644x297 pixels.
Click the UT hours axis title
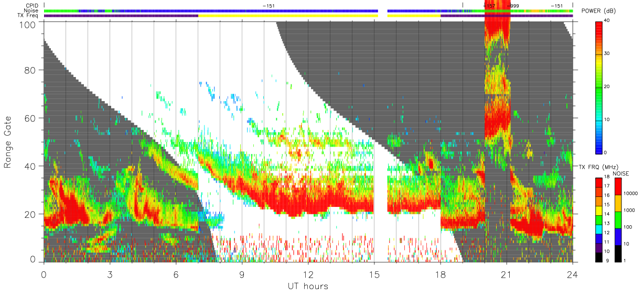click(x=308, y=286)
